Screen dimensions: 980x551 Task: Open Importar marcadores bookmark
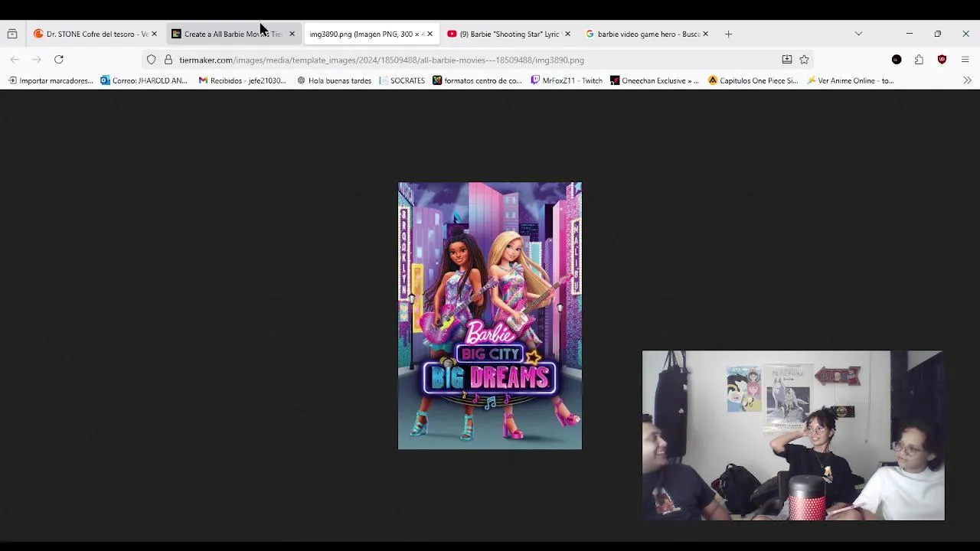pos(51,80)
